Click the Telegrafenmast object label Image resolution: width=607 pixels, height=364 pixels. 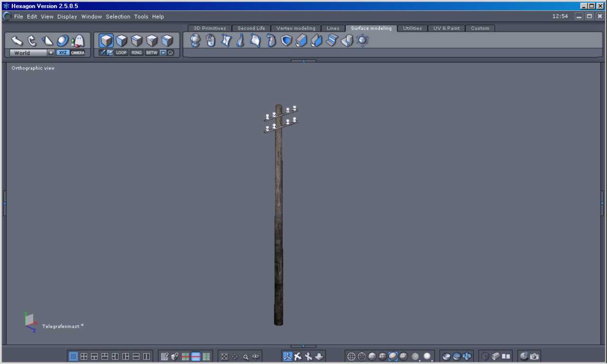tap(63, 326)
